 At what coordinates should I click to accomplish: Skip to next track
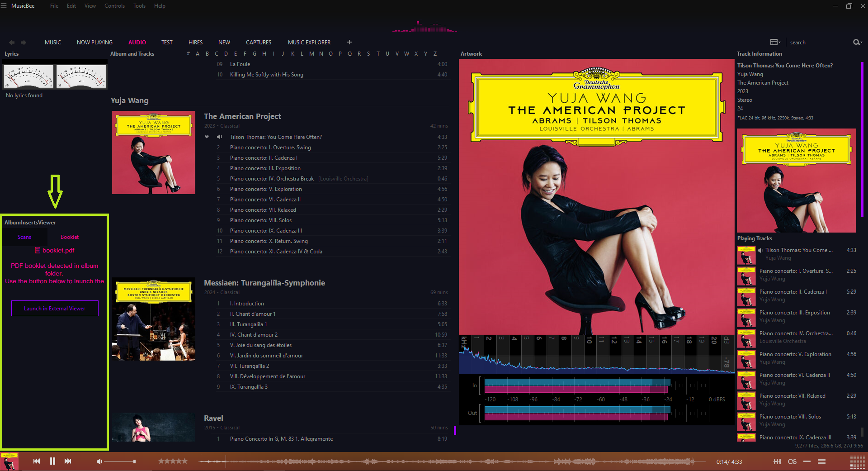[68, 461]
